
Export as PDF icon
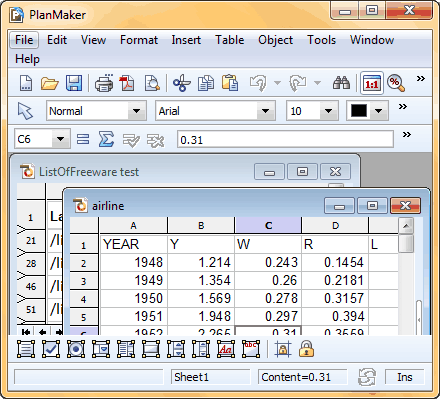click(127, 83)
